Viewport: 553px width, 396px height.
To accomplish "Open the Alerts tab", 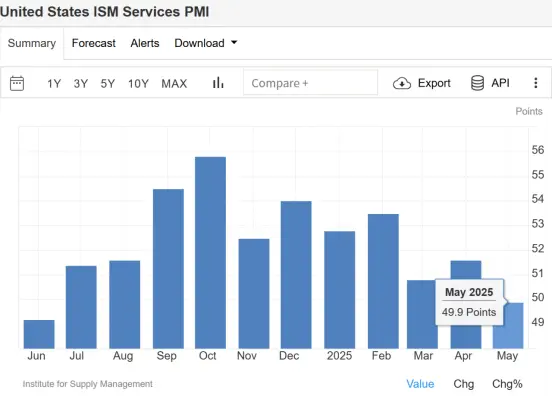I will [x=145, y=43].
